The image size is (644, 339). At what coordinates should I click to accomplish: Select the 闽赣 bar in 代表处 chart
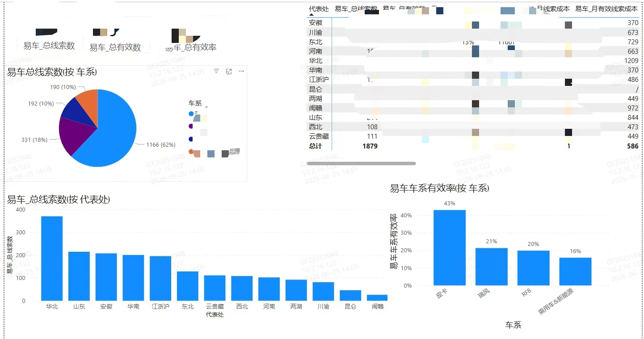[377, 298]
